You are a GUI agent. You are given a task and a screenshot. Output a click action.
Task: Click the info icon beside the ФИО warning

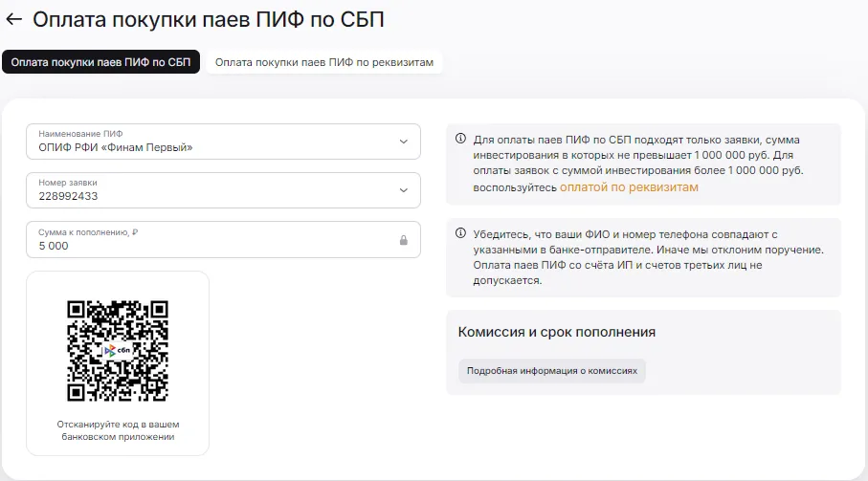click(x=460, y=232)
